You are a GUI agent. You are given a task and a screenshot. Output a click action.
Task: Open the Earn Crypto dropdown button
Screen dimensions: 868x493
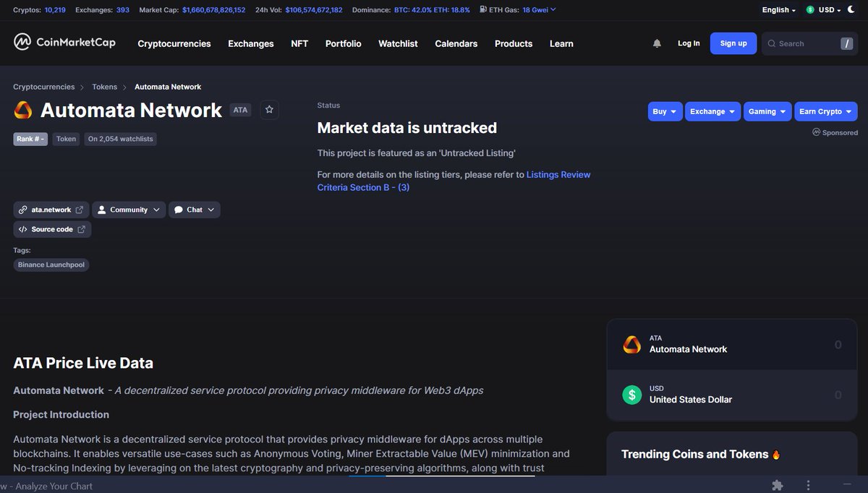[825, 111]
